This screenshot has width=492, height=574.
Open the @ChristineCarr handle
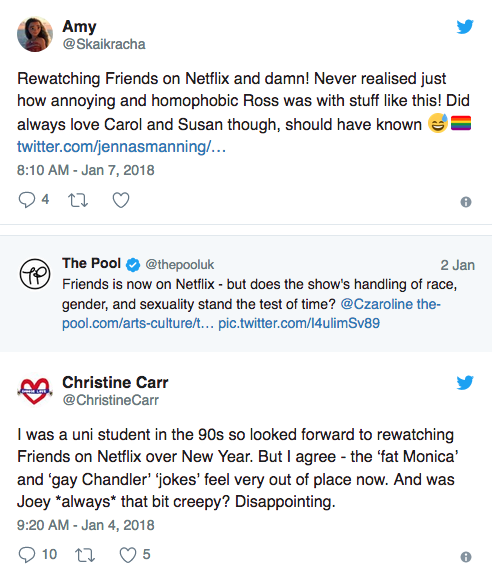click(111, 400)
